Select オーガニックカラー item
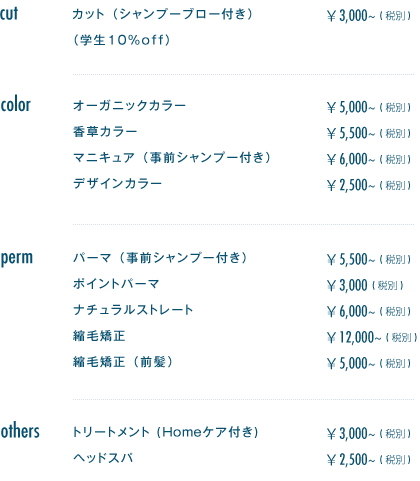 (129, 105)
